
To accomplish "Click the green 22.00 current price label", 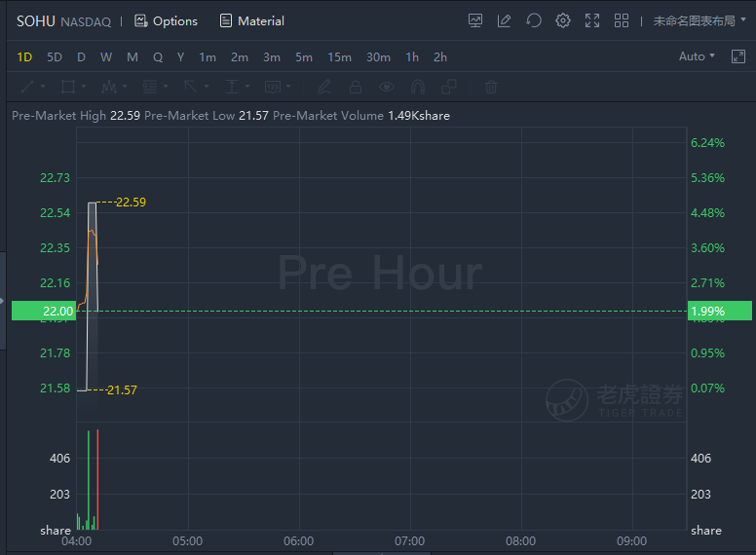I will point(44,312).
